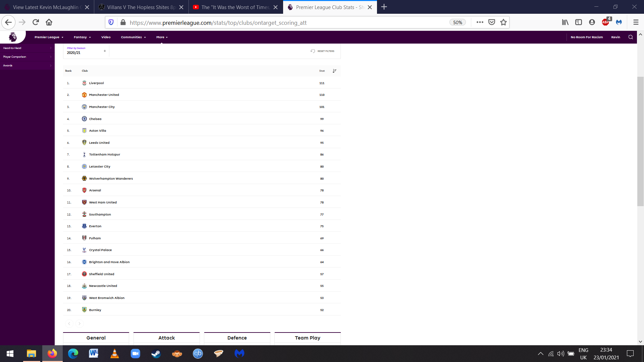644x362 pixels.
Task: Click the Tottenham Hotspur crest
Action: 84,155
